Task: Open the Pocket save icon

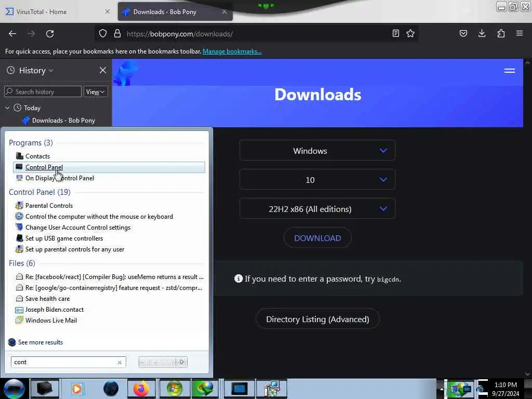Action: click(x=463, y=33)
